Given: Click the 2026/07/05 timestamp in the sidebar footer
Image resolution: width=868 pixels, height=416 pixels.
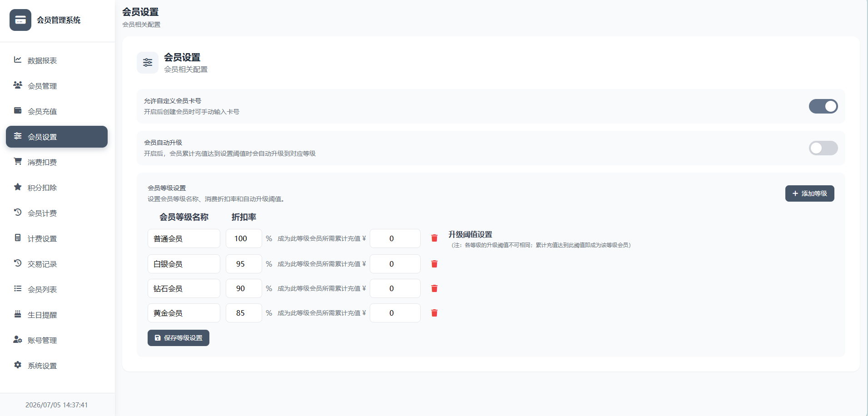Looking at the screenshot, I should tap(57, 405).
